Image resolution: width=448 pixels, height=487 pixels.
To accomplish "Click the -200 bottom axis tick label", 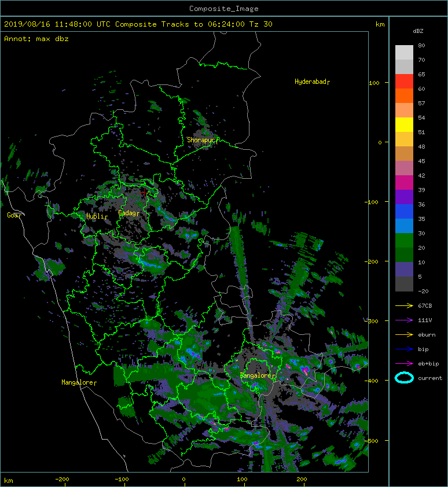I will [x=62, y=479].
